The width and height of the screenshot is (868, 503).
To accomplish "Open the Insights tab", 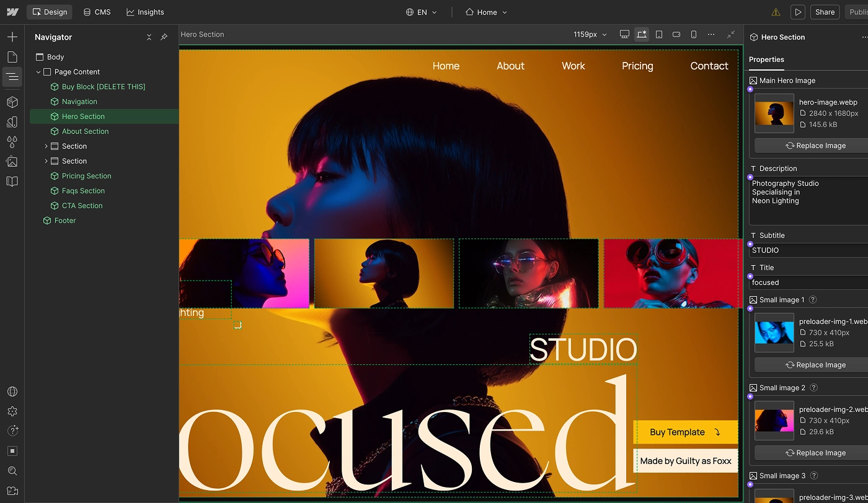I will coord(145,12).
